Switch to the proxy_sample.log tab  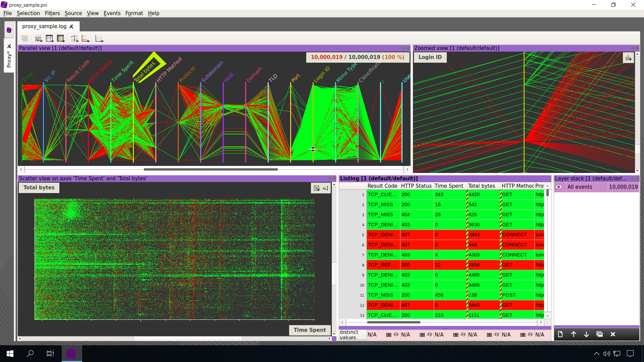tap(45, 26)
